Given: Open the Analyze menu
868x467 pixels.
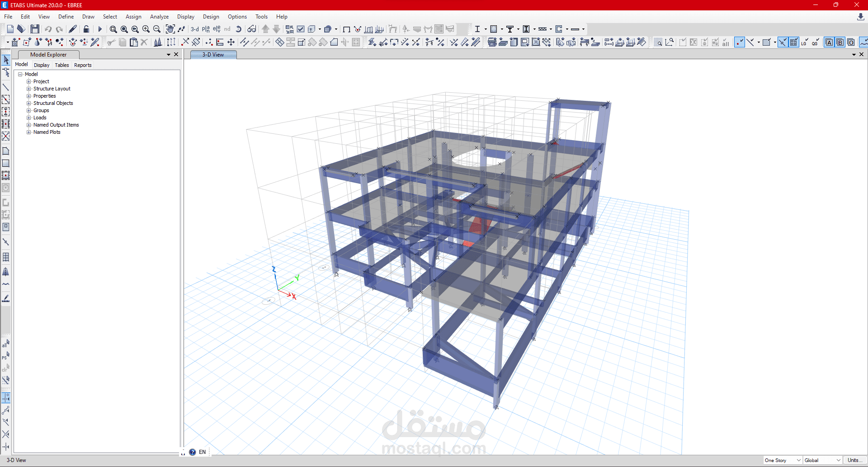Looking at the screenshot, I should 159,17.
